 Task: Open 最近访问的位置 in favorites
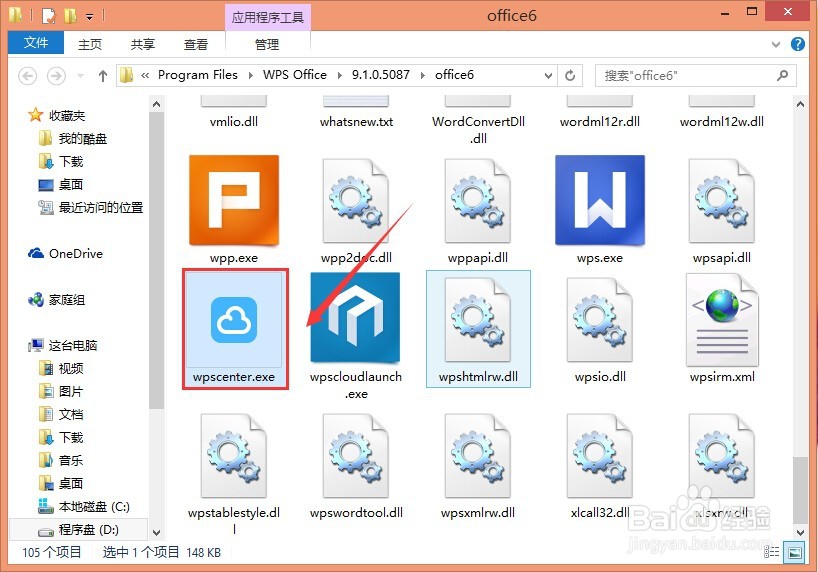pos(101,207)
